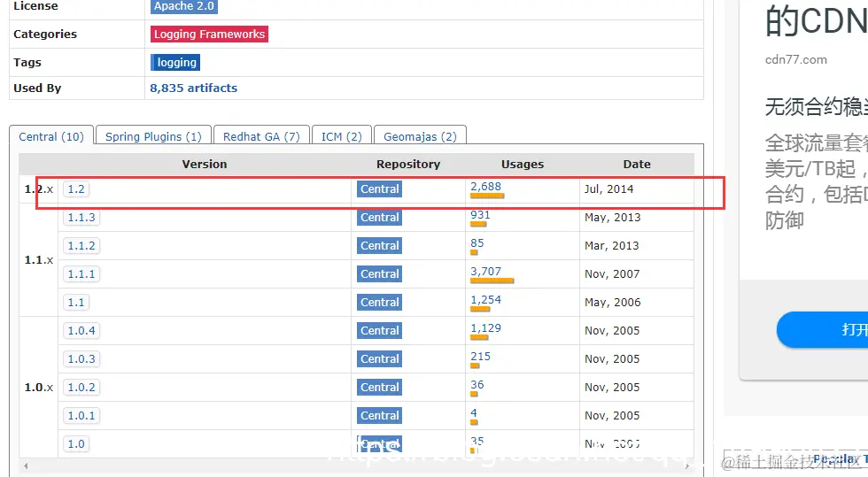
Task: Open version 1.0.4
Action: click(x=81, y=330)
